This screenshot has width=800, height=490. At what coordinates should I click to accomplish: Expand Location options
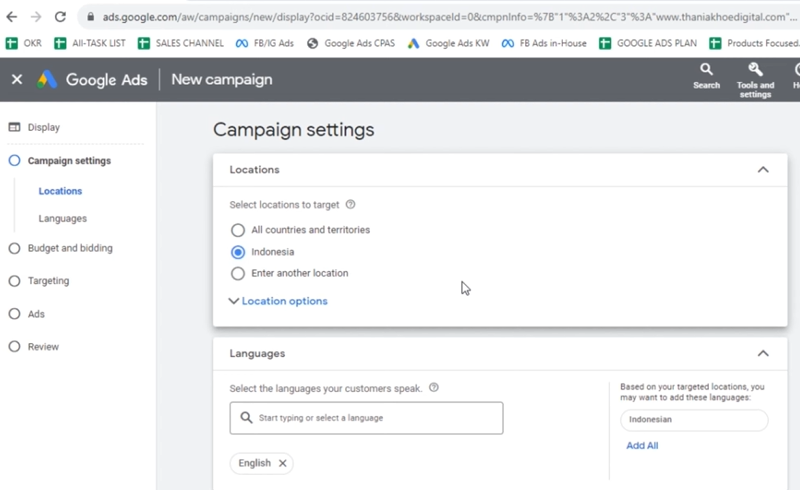[278, 301]
